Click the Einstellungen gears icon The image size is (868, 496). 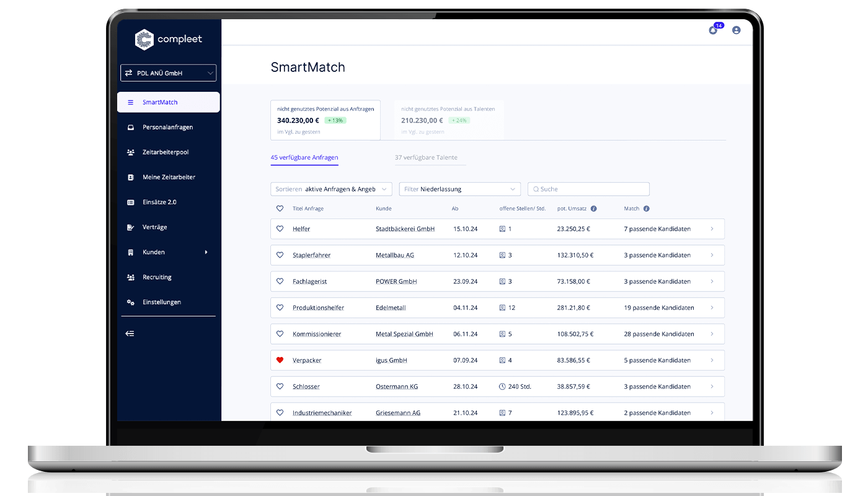[130, 303]
